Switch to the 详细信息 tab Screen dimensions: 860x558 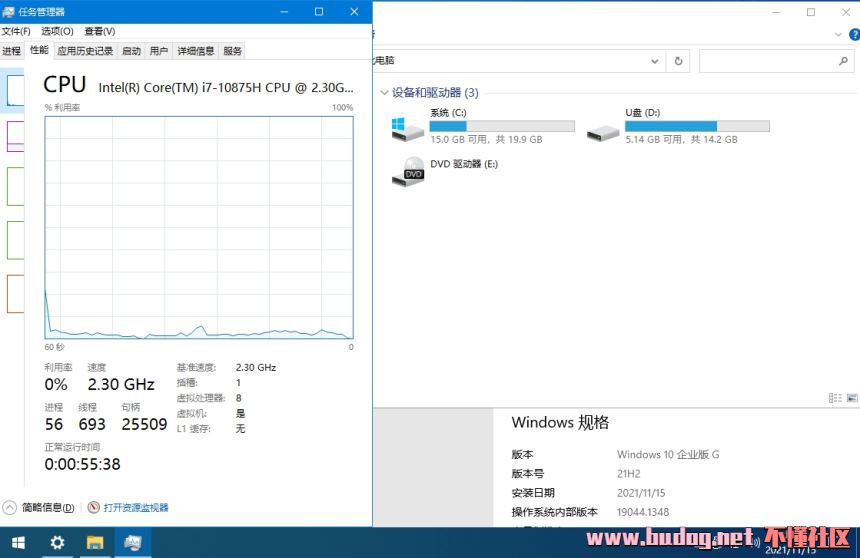(196, 51)
